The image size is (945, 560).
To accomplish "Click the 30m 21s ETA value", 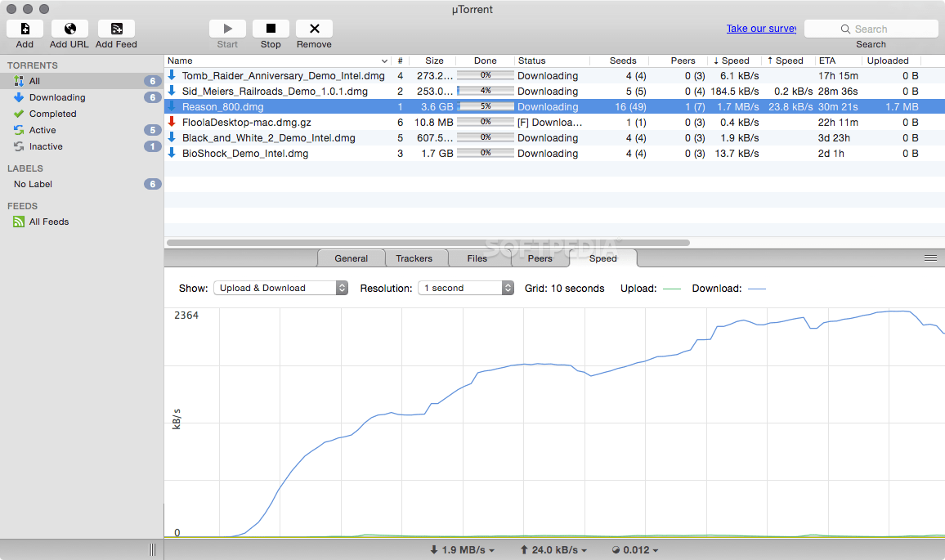I will click(x=838, y=107).
